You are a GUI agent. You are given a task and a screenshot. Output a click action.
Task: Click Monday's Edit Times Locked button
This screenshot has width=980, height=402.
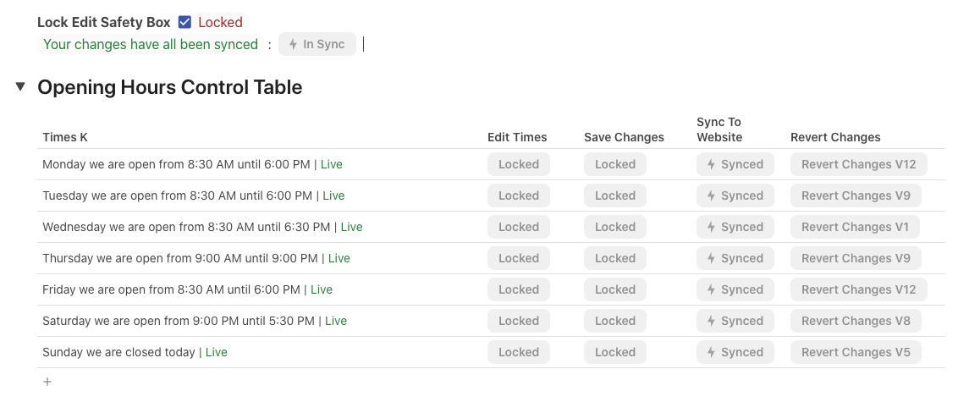[x=518, y=164]
